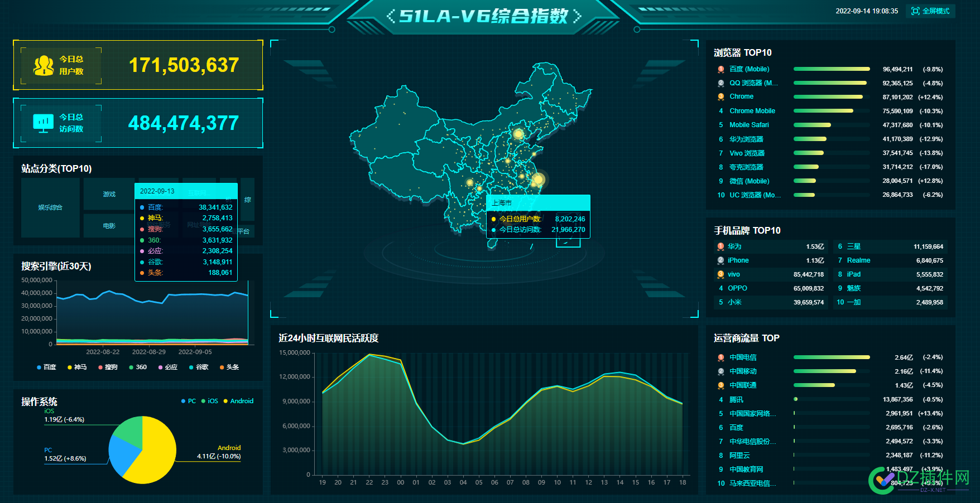This screenshot has width=980, height=503.
Task: Toggle the 搜狗 series in search engine legend
Action: tap(108, 367)
